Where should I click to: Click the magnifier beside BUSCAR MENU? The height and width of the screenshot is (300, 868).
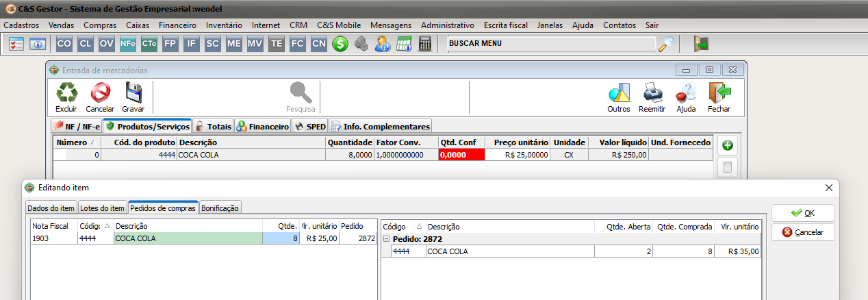tap(666, 44)
